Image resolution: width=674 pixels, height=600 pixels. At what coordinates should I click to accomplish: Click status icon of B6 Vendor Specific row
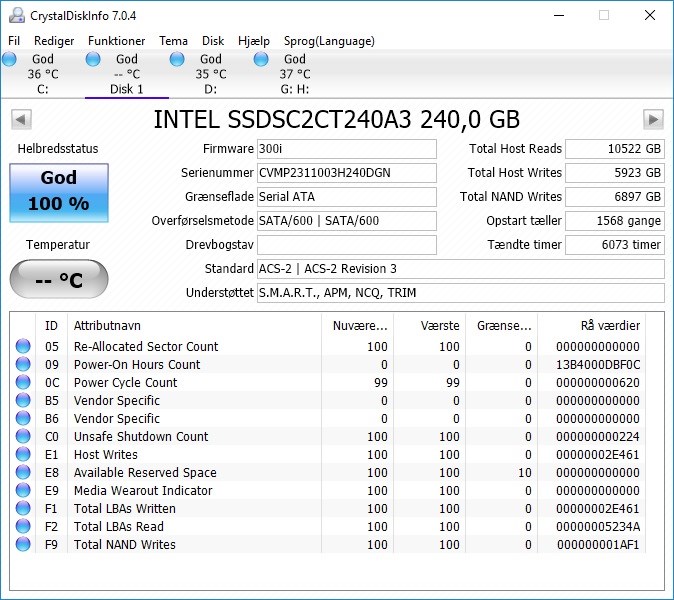click(23, 418)
